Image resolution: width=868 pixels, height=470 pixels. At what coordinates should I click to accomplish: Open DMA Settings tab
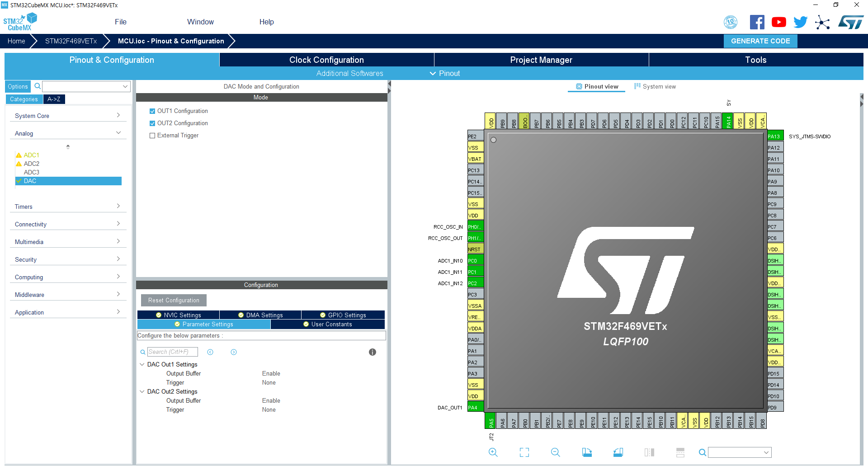pos(260,315)
